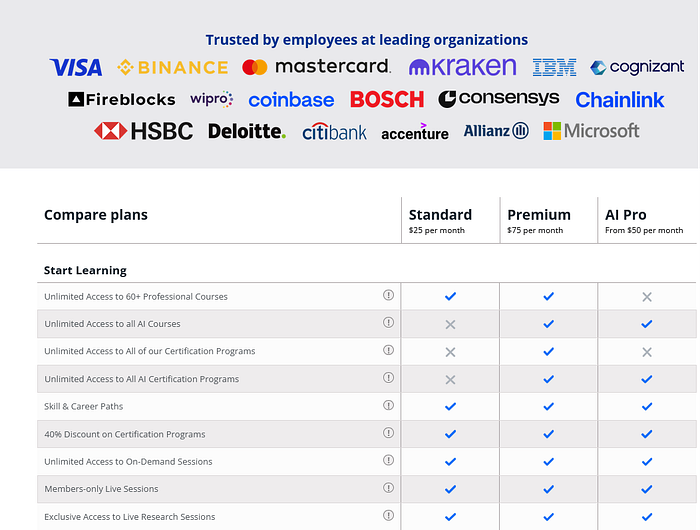This screenshot has width=700, height=530.
Task: Select the AI Pro plan header
Action: coord(626,215)
